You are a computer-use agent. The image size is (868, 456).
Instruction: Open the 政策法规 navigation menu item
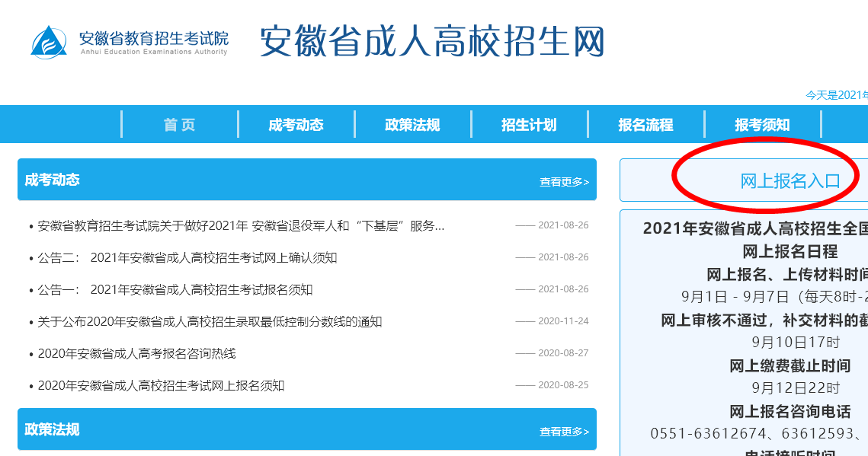point(412,125)
